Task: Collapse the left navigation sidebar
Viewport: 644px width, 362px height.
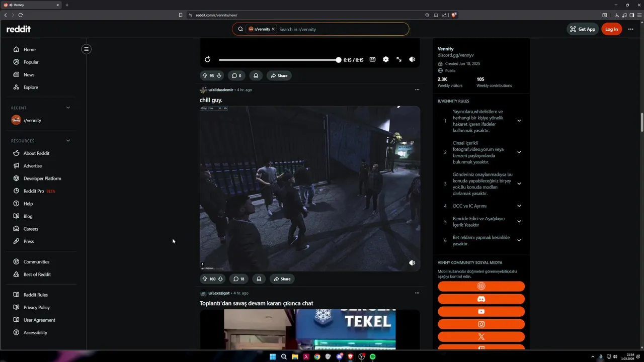Action: click(x=87, y=49)
